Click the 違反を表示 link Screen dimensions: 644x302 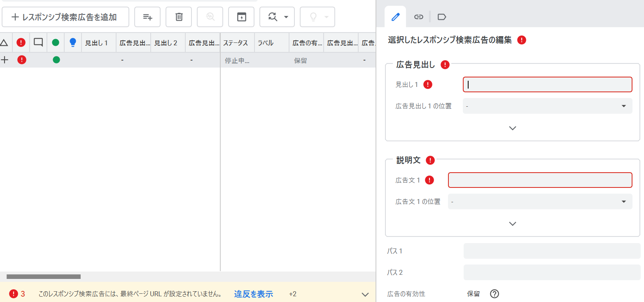click(254, 294)
